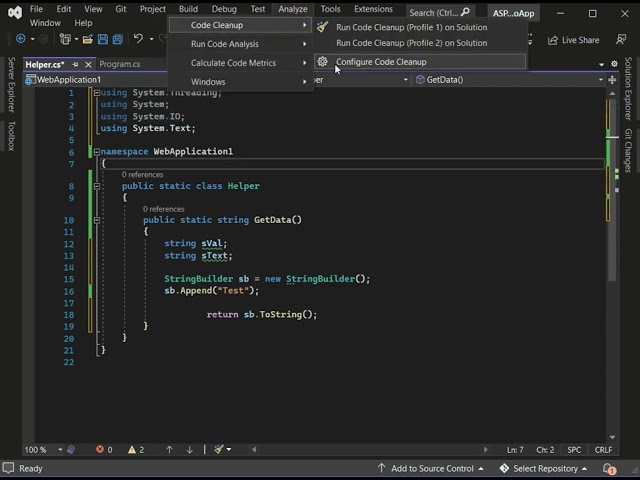Screen dimensions: 640x480
Task: Pin the Helper.cs tab
Action: [x=75, y=64]
